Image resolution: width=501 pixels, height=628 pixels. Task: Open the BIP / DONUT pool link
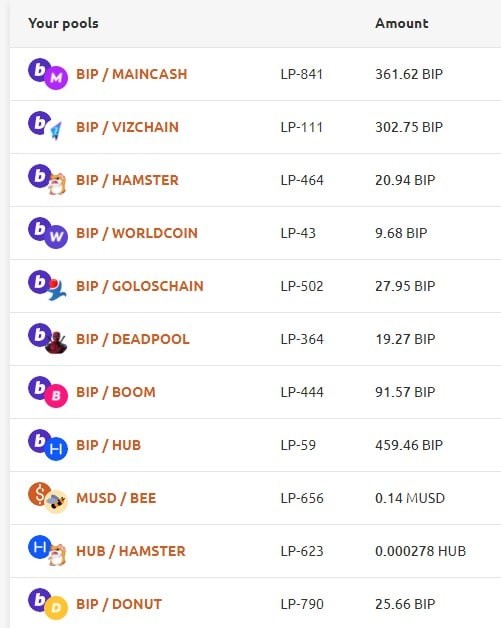pos(119,604)
